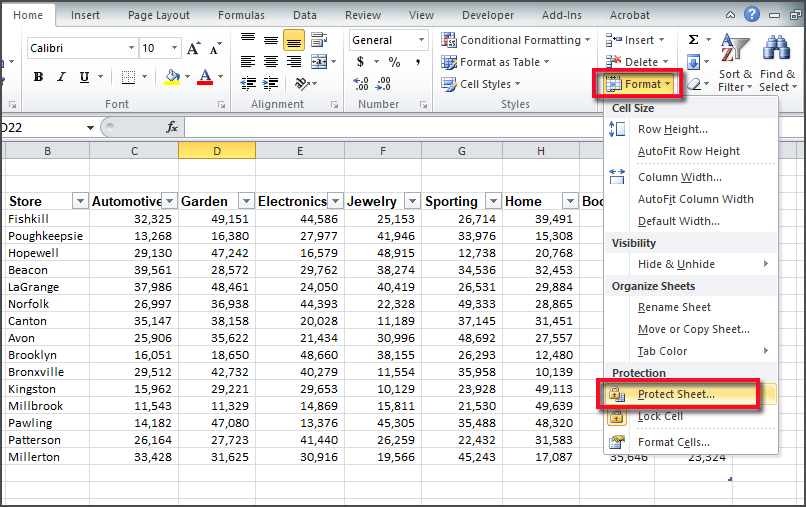The width and height of the screenshot is (806, 507).
Task: Click Increase Decimal icon
Action: coord(361,83)
